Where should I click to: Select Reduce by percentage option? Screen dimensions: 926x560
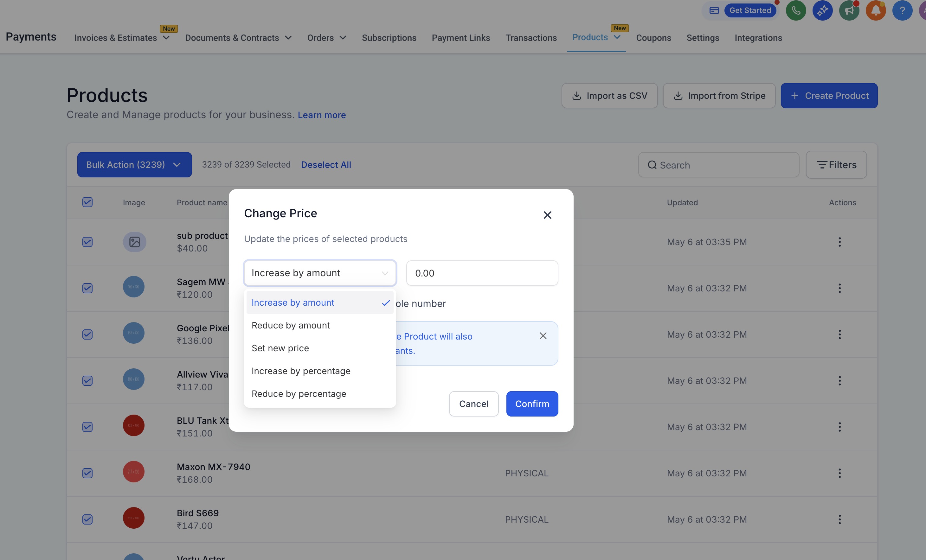pyautogui.click(x=299, y=394)
